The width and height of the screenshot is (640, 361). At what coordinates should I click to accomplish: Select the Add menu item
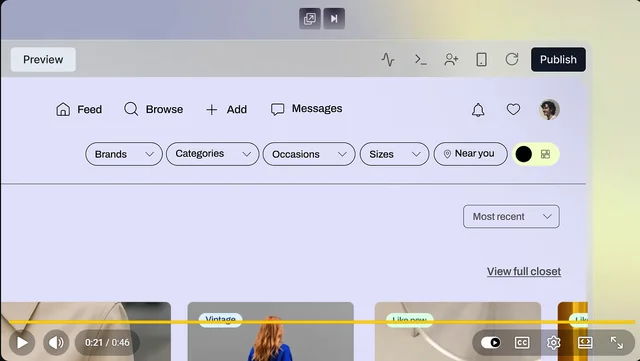point(226,109)
